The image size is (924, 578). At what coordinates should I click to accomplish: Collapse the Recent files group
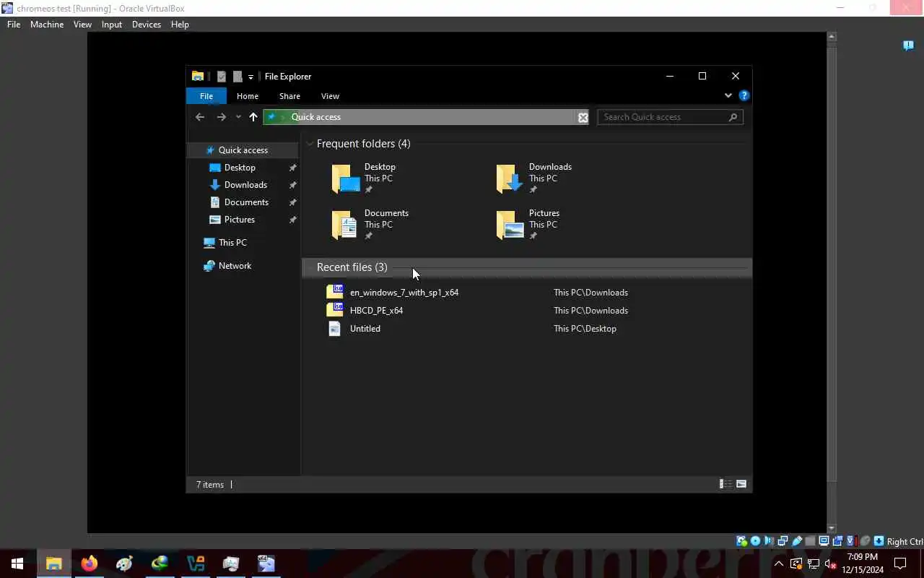(310, 267)
